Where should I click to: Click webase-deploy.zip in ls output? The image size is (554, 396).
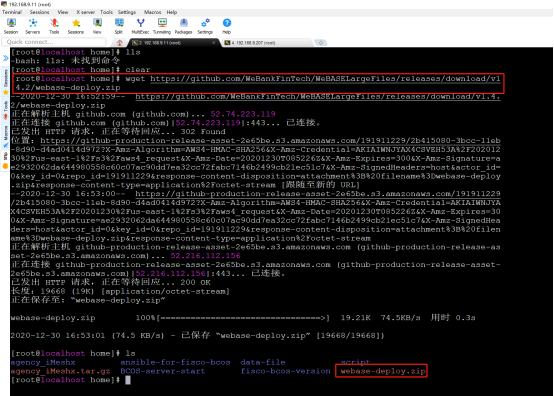(x=383, y=371)
